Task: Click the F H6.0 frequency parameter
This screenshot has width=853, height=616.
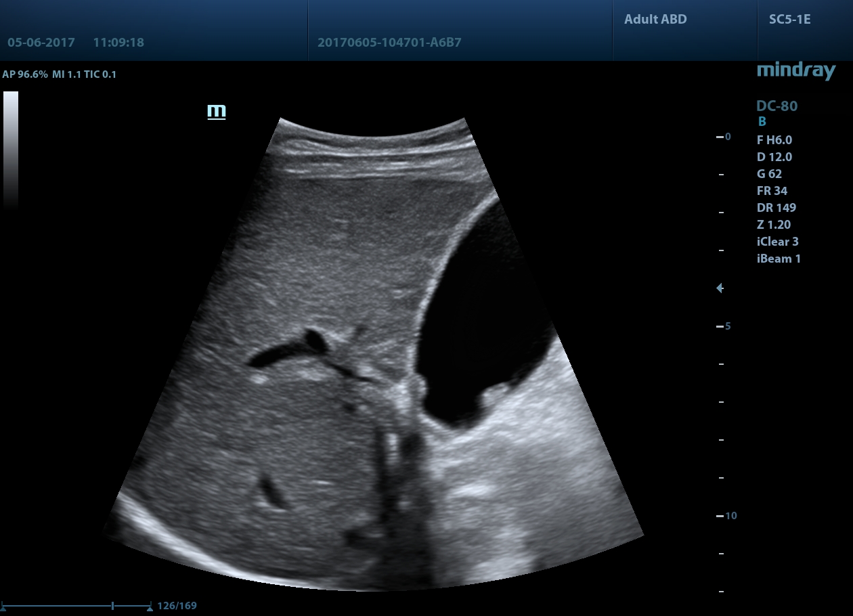Action: pos(774,140)
